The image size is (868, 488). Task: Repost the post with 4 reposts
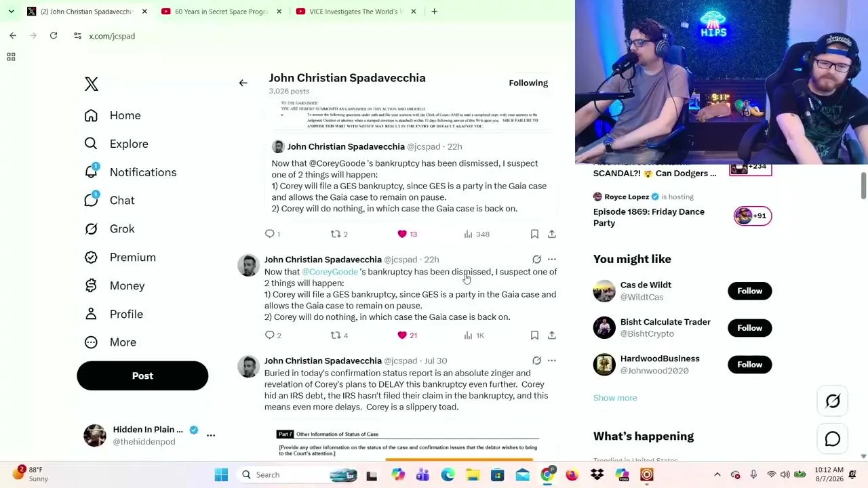(x=339, y=335)
